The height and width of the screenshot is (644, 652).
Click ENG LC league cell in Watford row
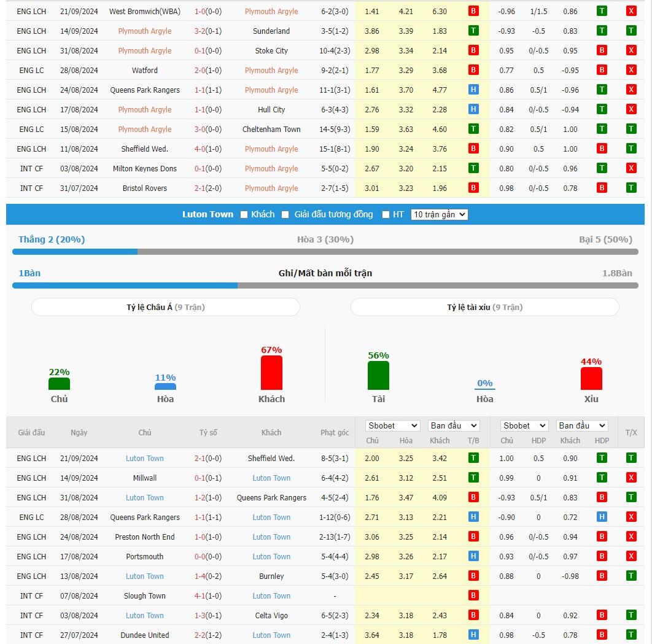[31, 70]
